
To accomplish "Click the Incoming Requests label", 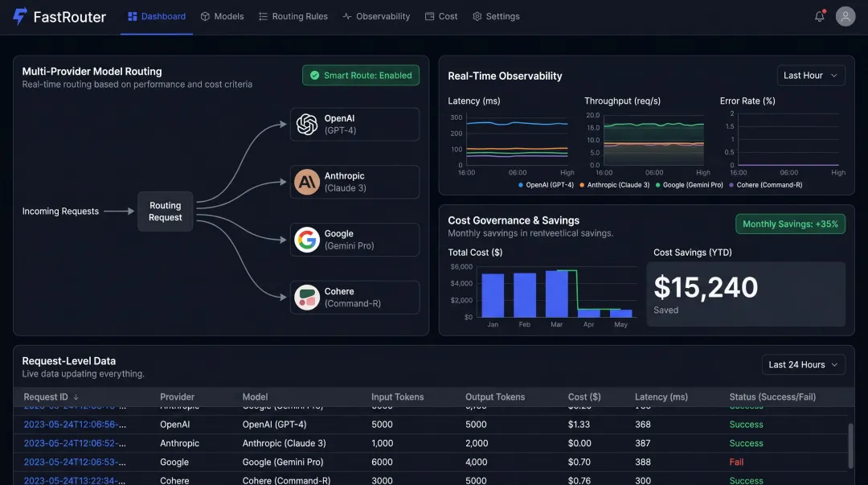I will coord(60,212).
